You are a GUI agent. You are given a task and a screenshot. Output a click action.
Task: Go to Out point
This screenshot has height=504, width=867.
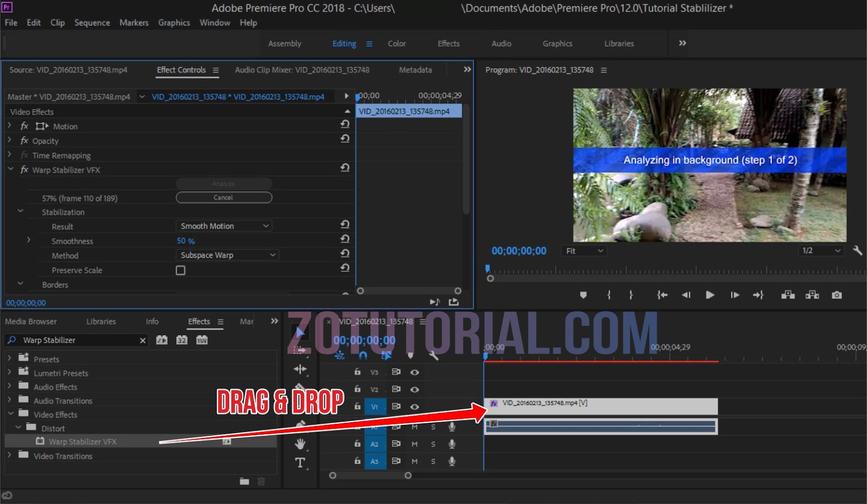[x=758, y=295]
